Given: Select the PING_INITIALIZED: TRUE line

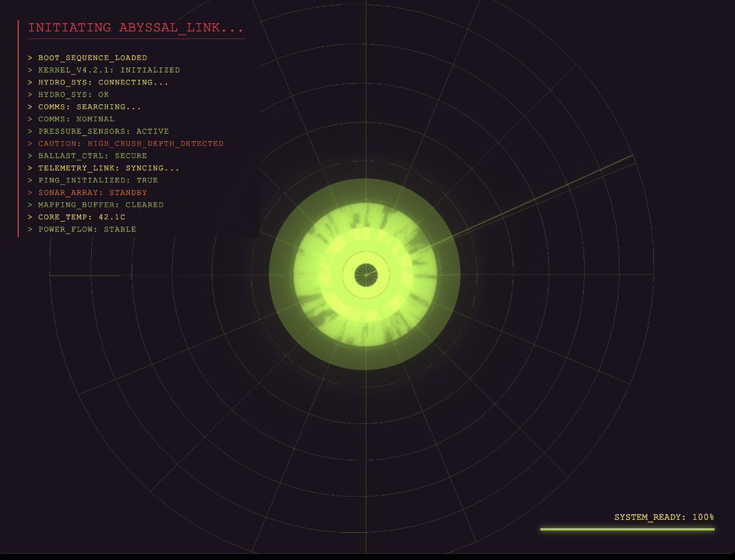Looking at the screenshot, I should pos(93,181).
